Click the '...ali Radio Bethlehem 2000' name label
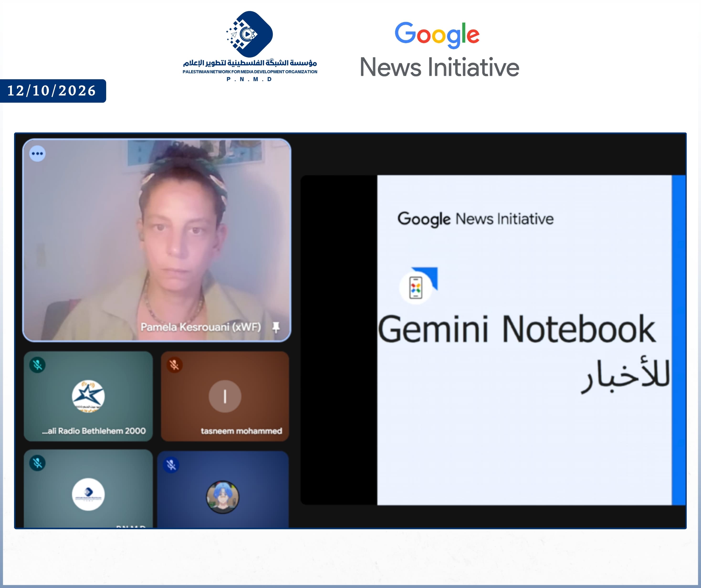Screen dimensions: 701x588 coord(94,431)
